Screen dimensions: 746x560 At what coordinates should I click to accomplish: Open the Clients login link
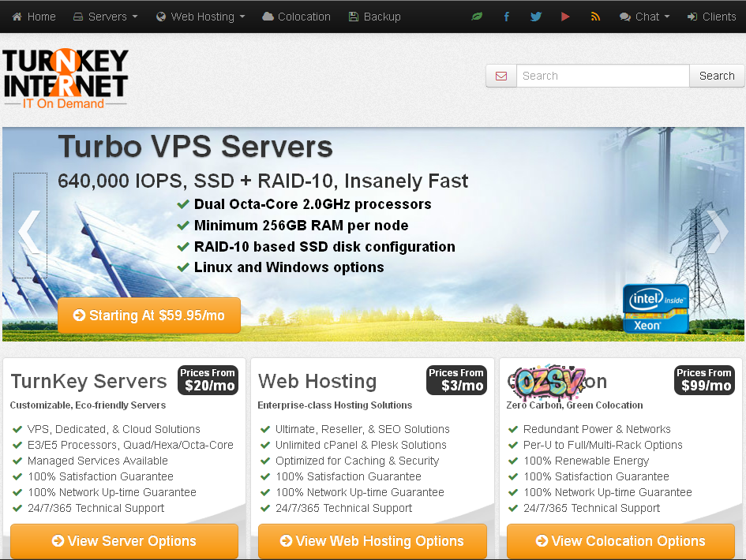point(711,17)
